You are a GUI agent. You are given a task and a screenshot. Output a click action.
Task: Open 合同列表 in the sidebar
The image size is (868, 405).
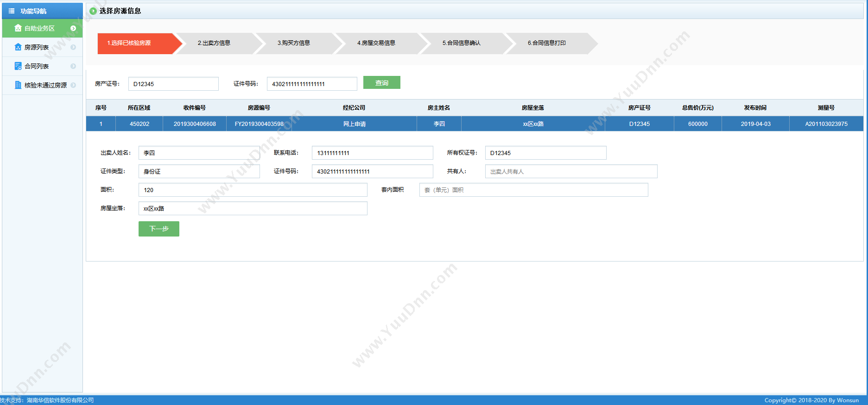pyautogui.click(x=42, y=66)
